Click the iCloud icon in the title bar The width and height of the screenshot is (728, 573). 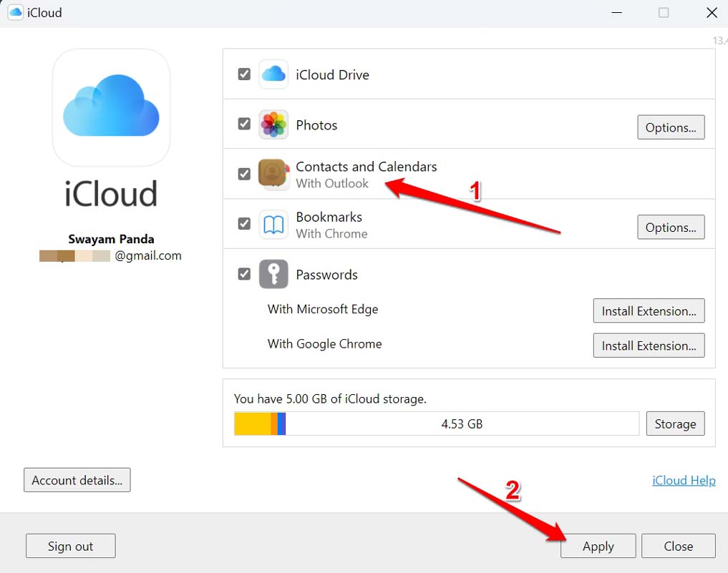coord(14,11)
